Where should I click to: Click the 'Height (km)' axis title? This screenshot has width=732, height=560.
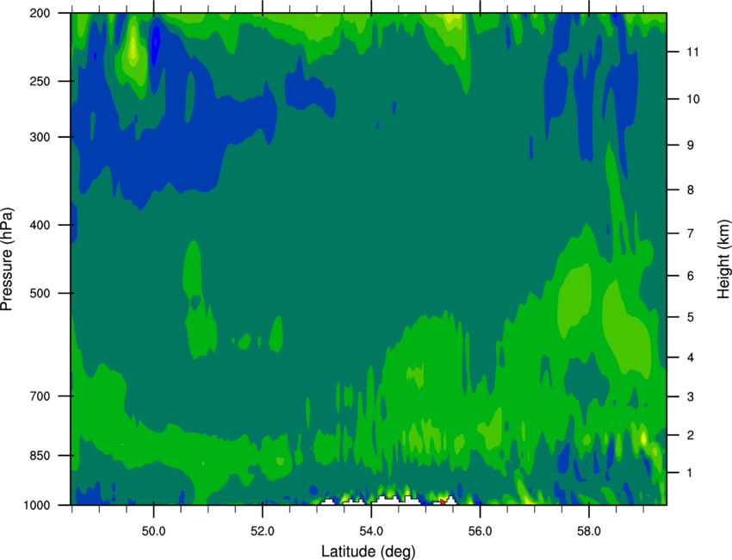[723, 259]
